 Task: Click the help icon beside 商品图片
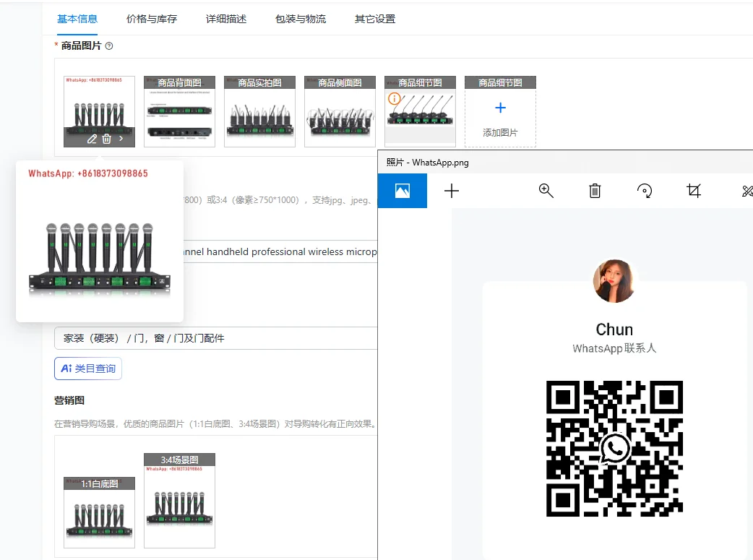coord(109,46)
